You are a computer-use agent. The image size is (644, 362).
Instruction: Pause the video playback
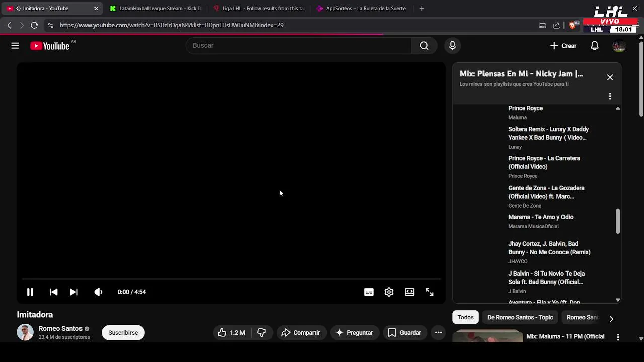[x=30, y=292]
